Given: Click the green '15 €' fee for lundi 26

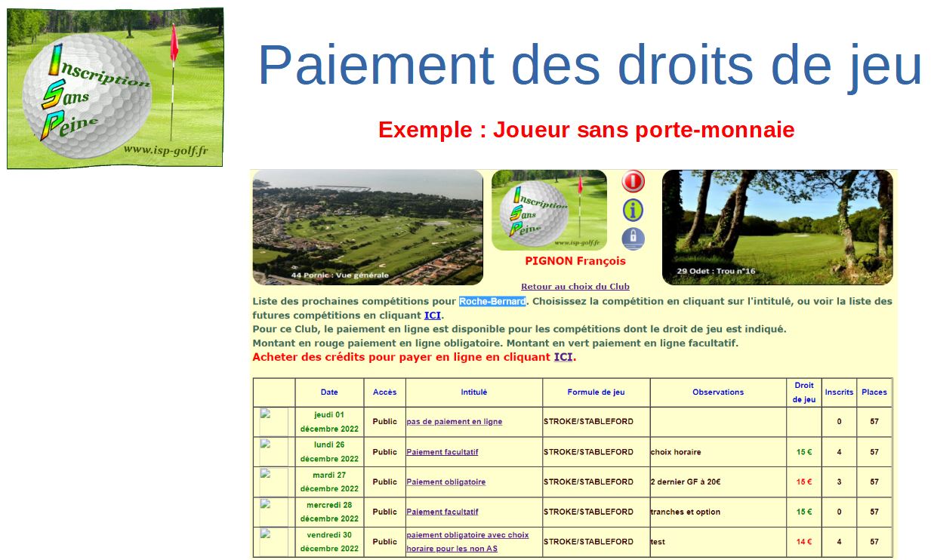Looking at the screenshot, I should [x=804, y=453].
